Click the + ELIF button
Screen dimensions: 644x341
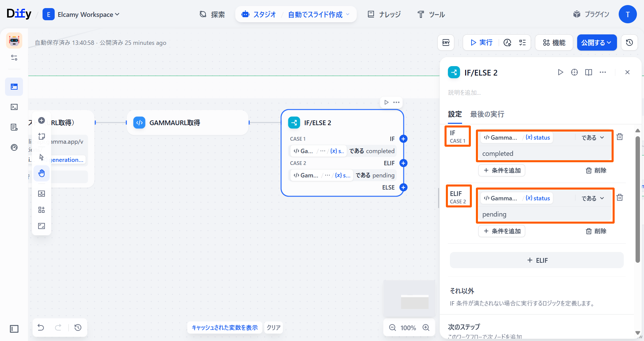pos(537,260)
